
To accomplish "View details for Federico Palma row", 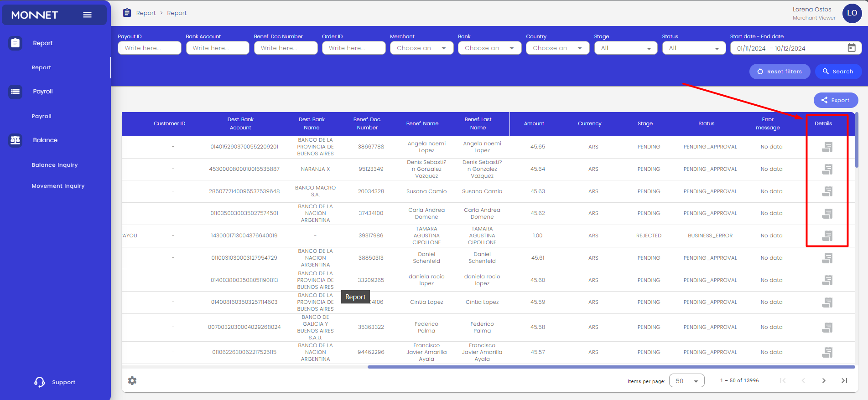I will coord(827,328).
